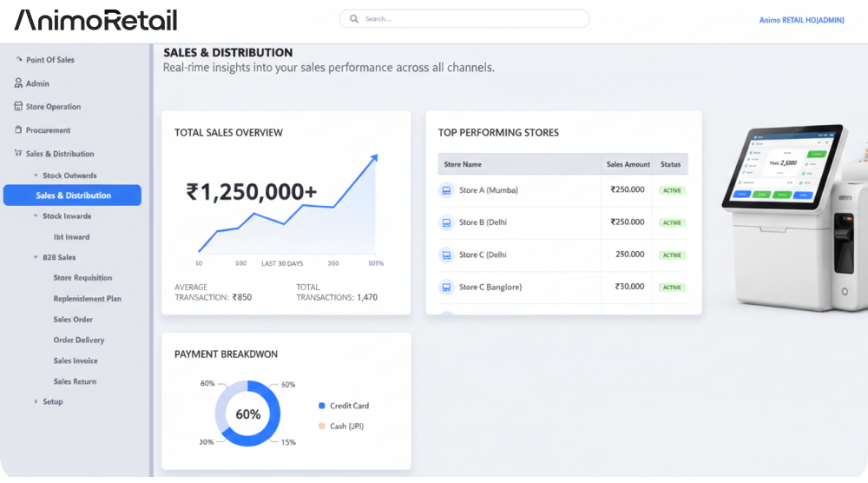Click the Store Operation shop icon
This screenshot has height=483, width=868.
pos(18,107)
